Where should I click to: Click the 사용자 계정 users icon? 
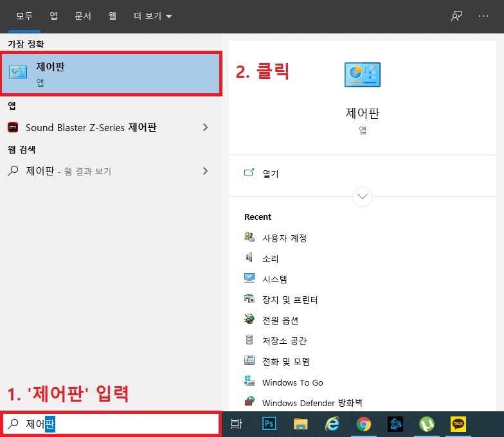point(249,236)
